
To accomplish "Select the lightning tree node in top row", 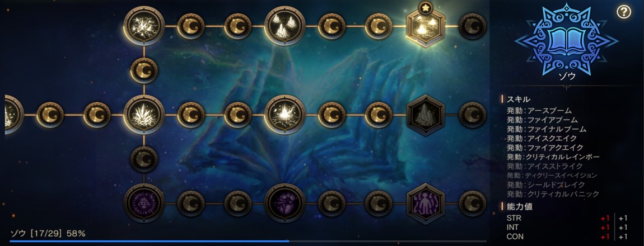I will point(144,26).
